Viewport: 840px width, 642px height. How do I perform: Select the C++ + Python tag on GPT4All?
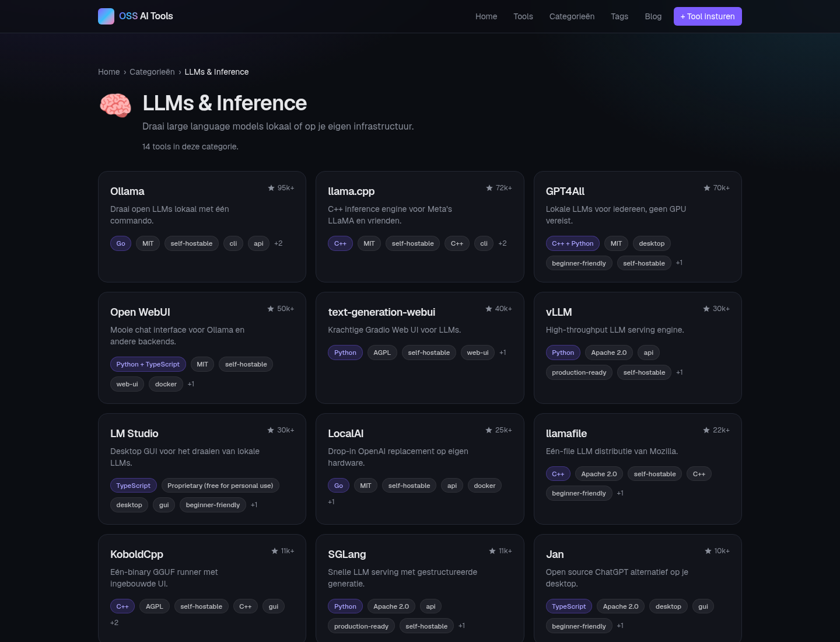tap(573, 243)
